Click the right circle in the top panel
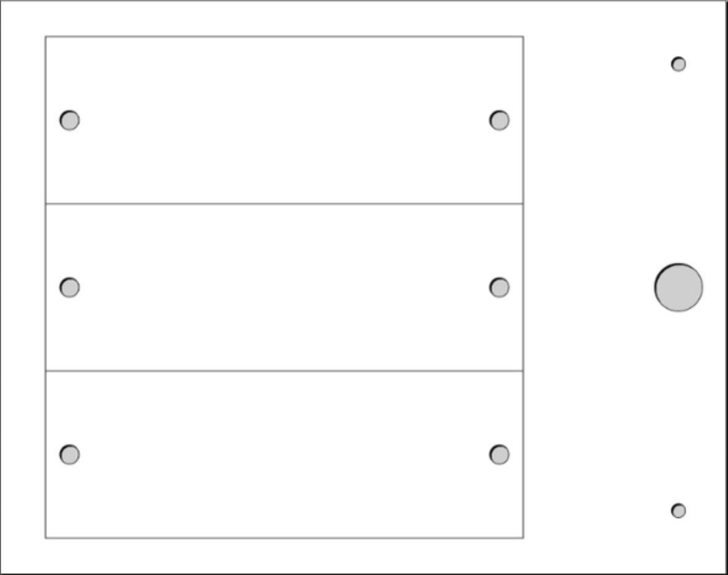728x575 pixels. 499,120
